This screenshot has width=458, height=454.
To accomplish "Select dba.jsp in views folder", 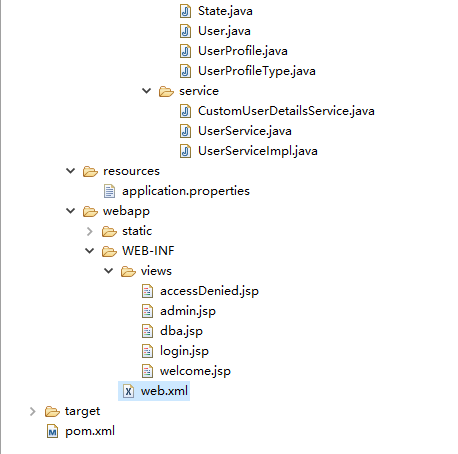I will [x=181, y=331].
